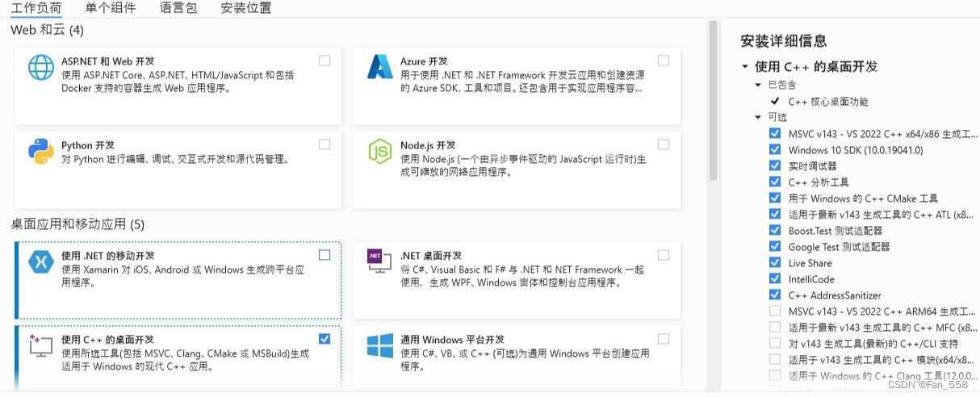Tick the Node.js 开发 workload checkbox
980x397 pixels.
(664, 144)
